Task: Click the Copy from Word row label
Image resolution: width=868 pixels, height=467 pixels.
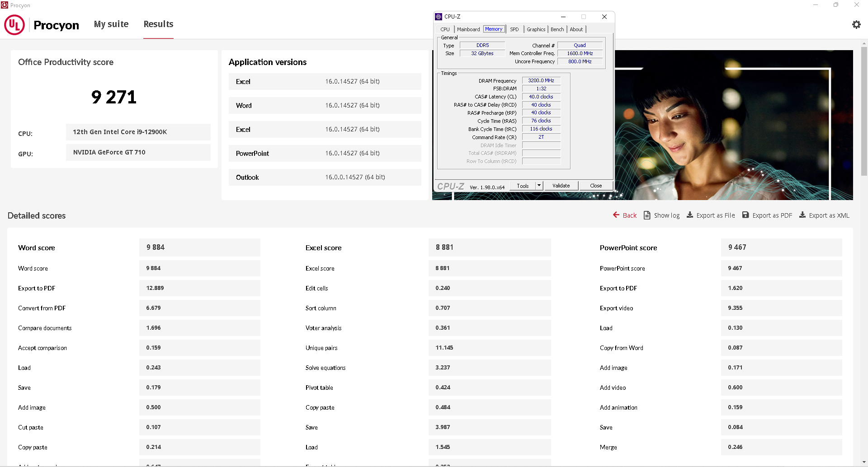Action: click(622, 348)
